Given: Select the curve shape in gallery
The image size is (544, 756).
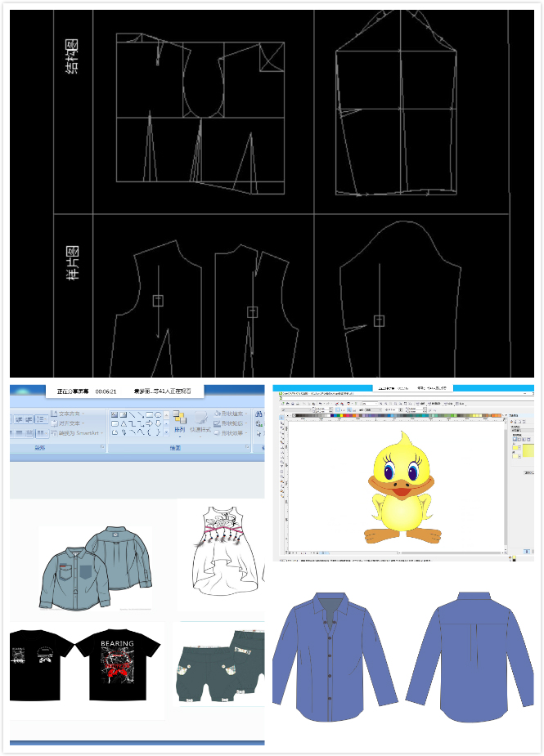Looking at the screenshot, I should [141, 432].
